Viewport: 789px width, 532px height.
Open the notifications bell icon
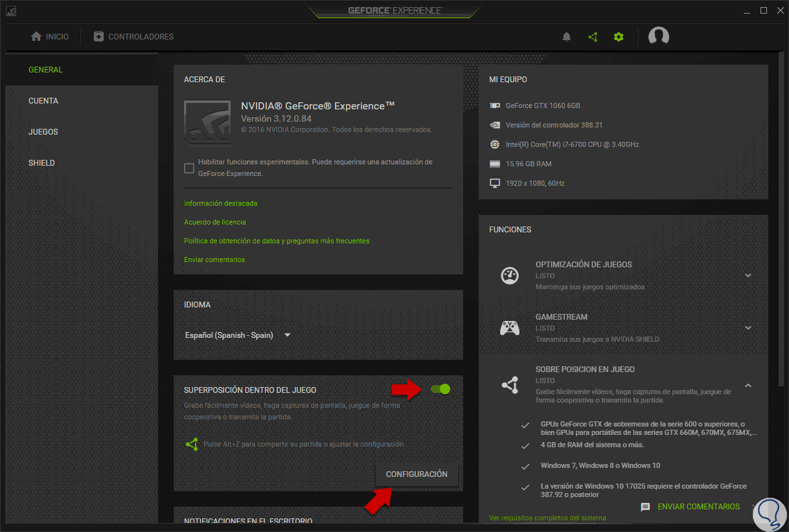pyautogui.click(x=567, y=37)
